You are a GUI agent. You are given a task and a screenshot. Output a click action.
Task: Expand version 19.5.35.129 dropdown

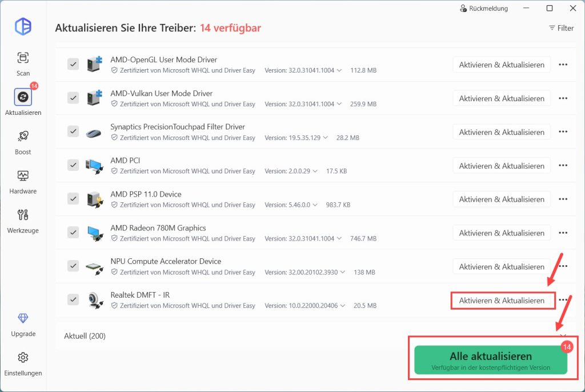click(x=325, y=137)
